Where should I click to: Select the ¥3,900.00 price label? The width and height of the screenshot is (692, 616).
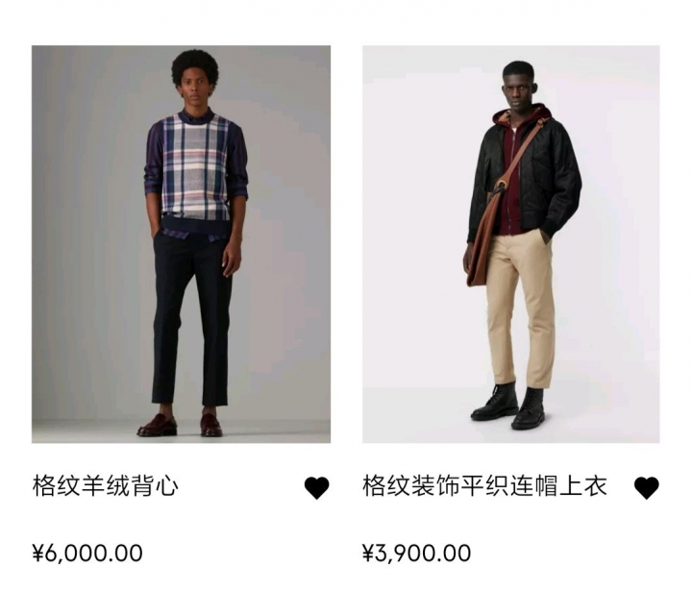416,554
